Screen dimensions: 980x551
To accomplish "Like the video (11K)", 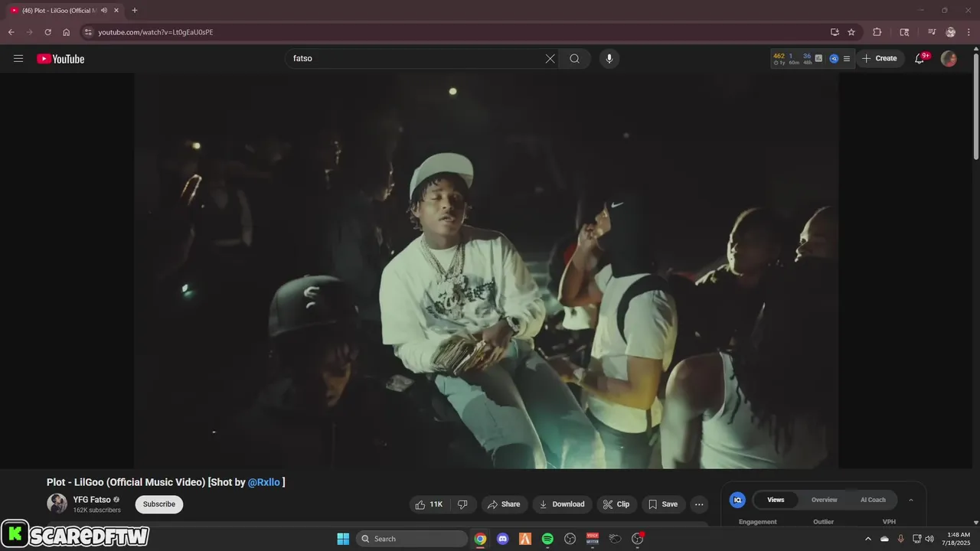I will (429, 504).
